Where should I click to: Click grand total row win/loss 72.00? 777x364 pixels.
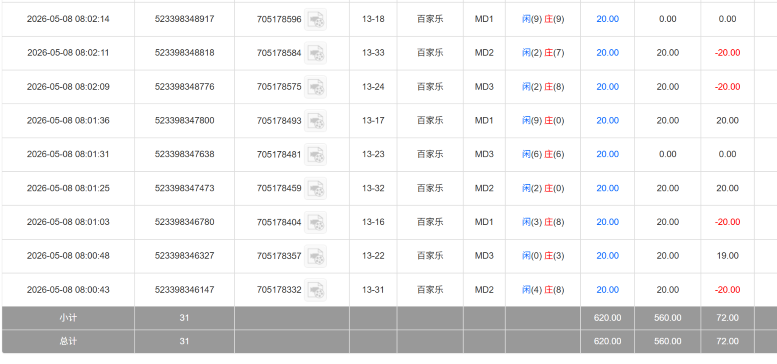[x=727, y=341]
